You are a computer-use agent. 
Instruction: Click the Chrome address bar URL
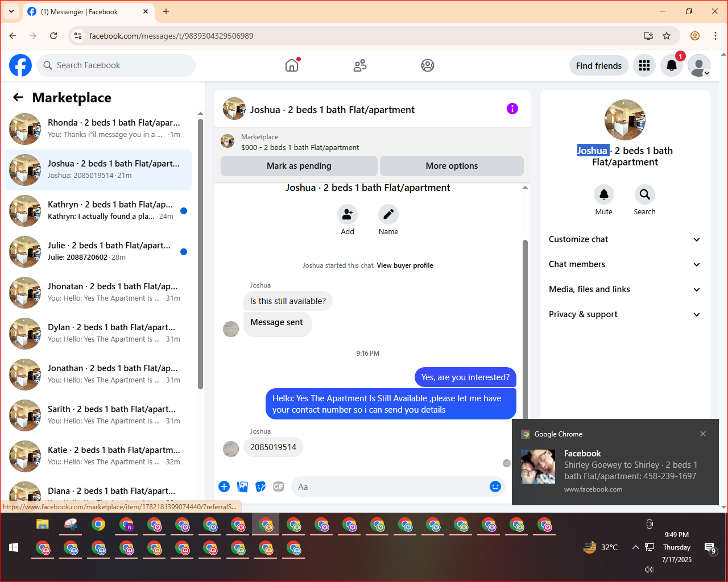[x=171, y=36]
